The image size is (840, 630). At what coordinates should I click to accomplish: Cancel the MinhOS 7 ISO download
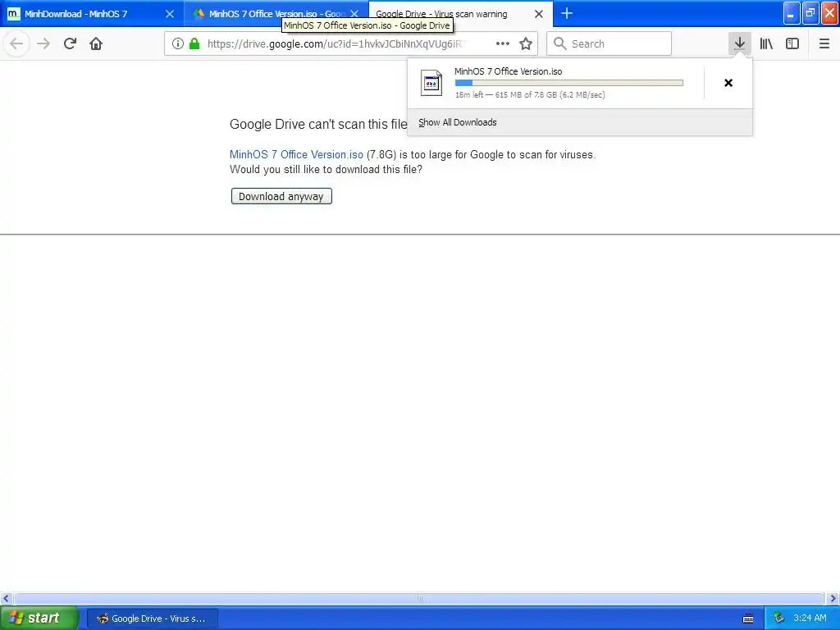(728, 83)
